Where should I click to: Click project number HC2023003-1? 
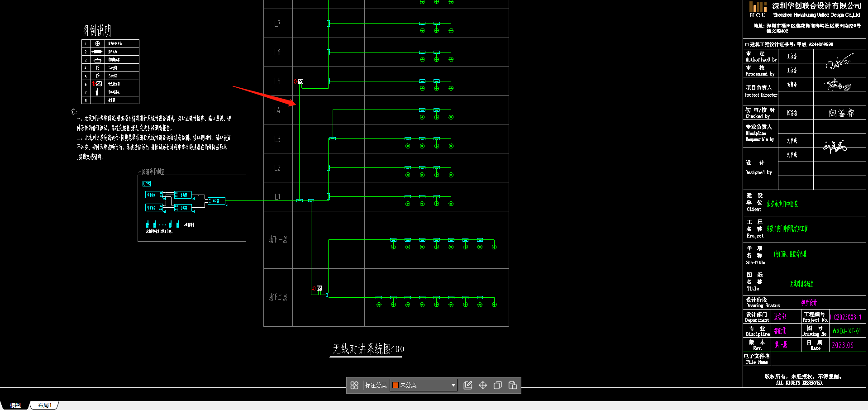click(846, 317)
